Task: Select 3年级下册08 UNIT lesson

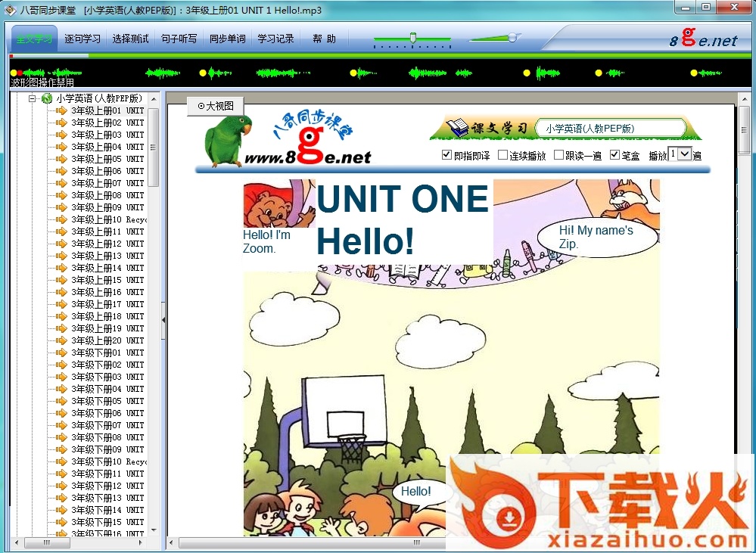Action: click(107, 437)
